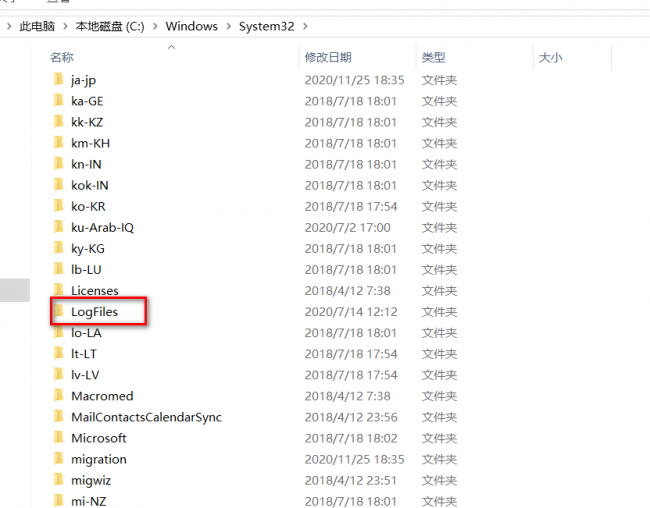Sort by 名称 column header
The width and height of the screenshot is (650, 508).
[x=62, y=57]
